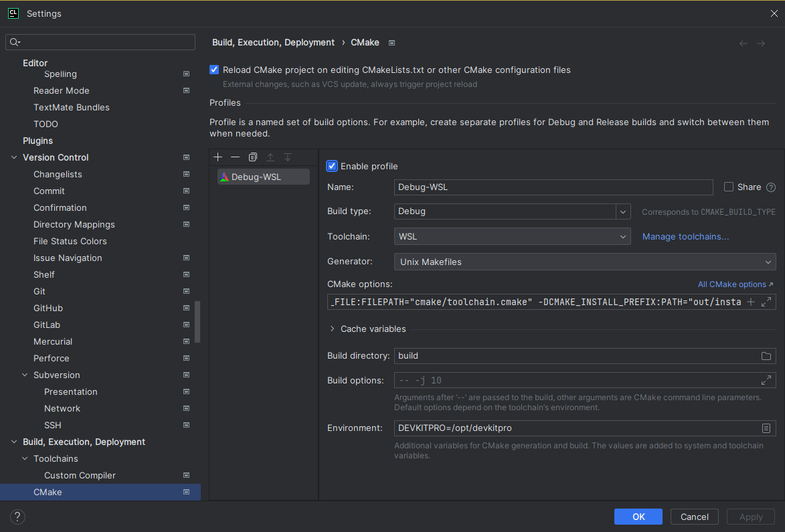Close the Settings dialog
Image resolution: width=785 pixels, height=532 pixels.
pyautogui.click(x=774, y=13)
